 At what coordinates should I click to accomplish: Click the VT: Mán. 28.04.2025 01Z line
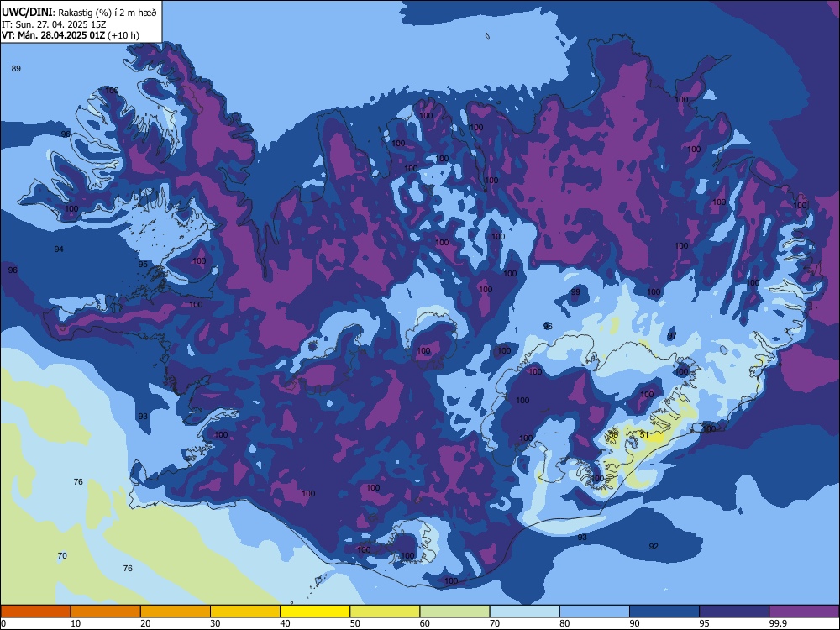(x=71, y=35)
